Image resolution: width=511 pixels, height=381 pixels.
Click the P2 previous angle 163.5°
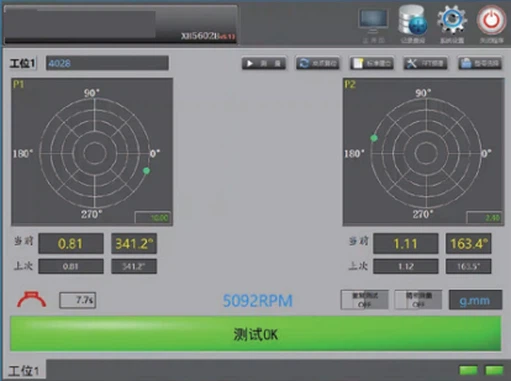point(469,266)
